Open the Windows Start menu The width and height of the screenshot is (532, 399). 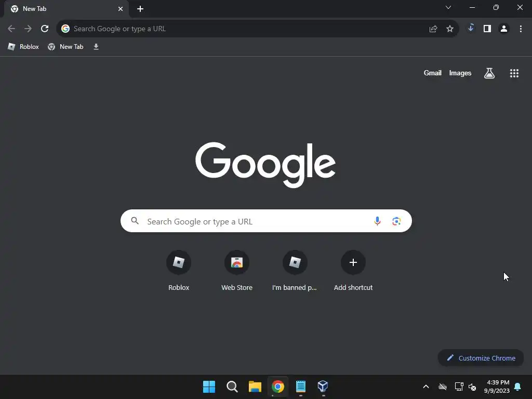point(209,387)
